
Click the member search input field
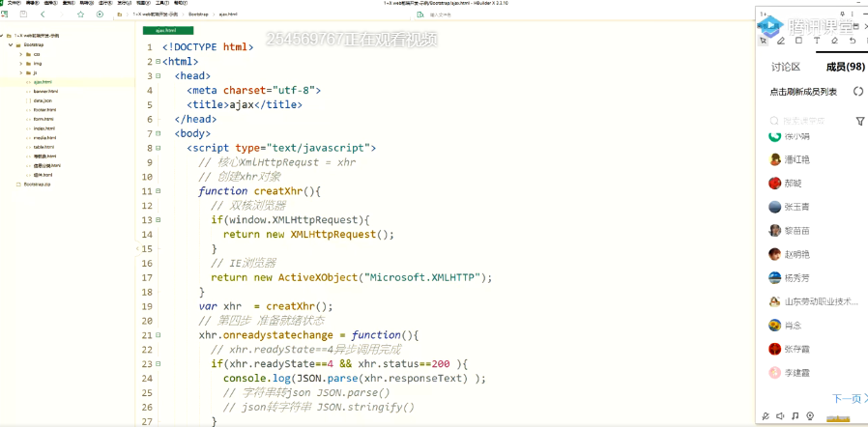[807, 122]
